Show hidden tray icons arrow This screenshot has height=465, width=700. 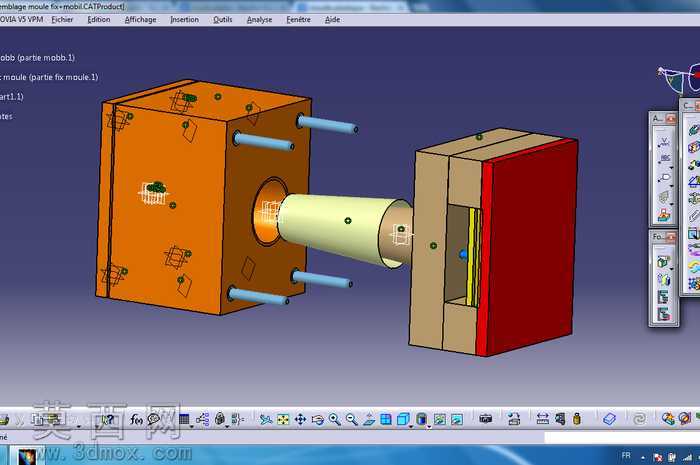tap(643, 457)
